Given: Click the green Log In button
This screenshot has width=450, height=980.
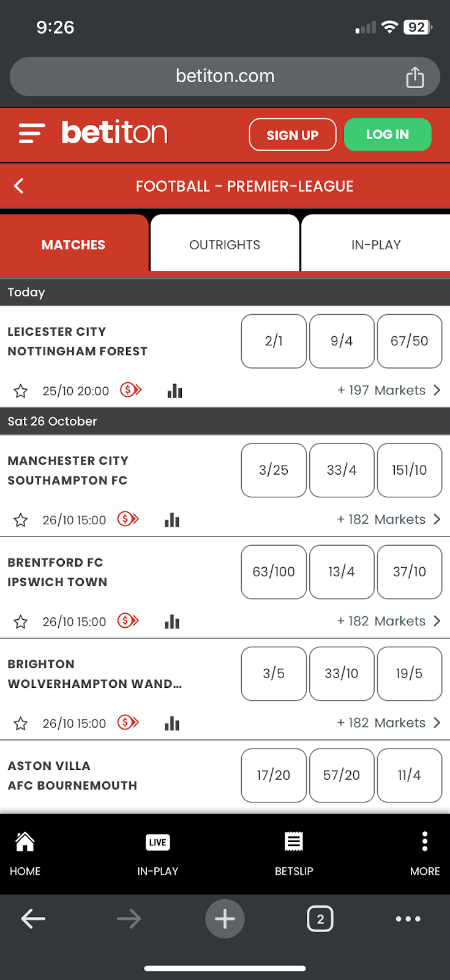Looking at the screenshot, I should click(x=388, y=135).
